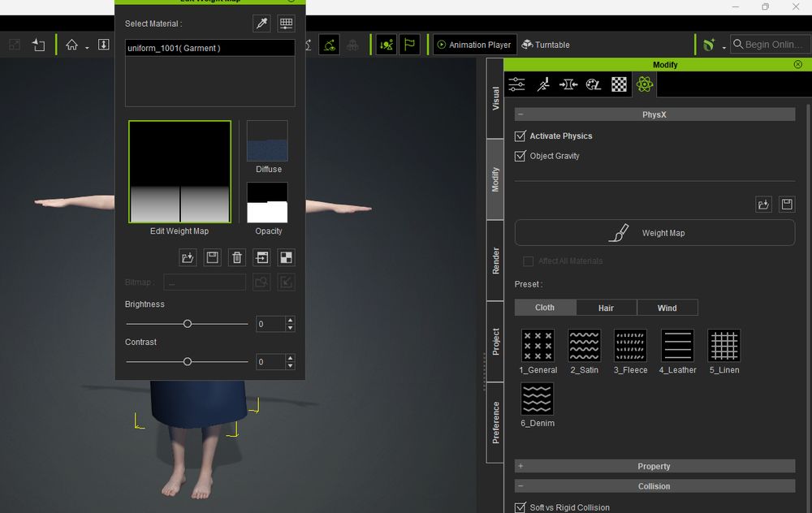Open the mesh conform tab in Modify
The image size is (812, 513).
568,84
